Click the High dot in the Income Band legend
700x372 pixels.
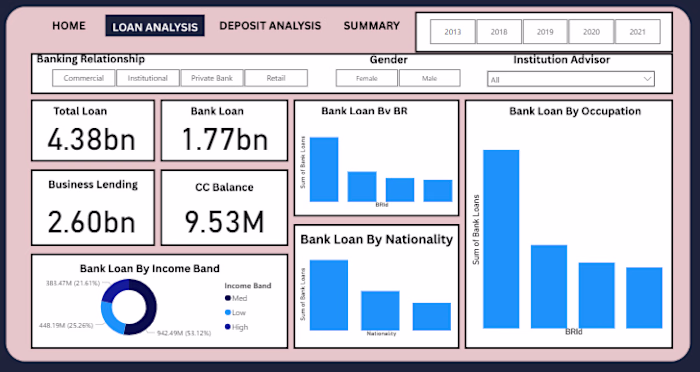click(228, 327)
